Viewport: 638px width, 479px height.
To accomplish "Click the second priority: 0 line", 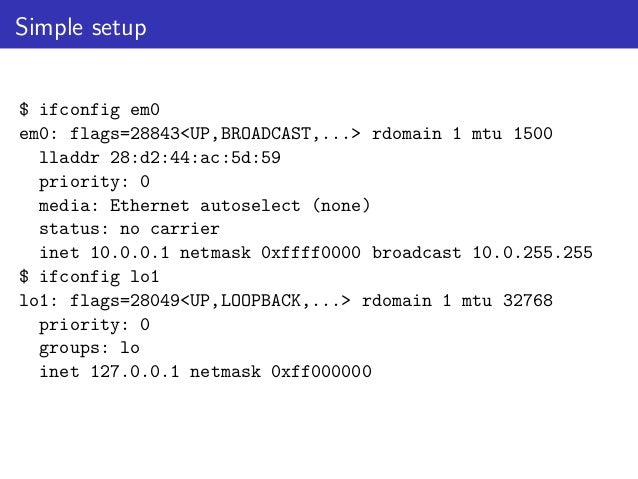I will point(94,324).
